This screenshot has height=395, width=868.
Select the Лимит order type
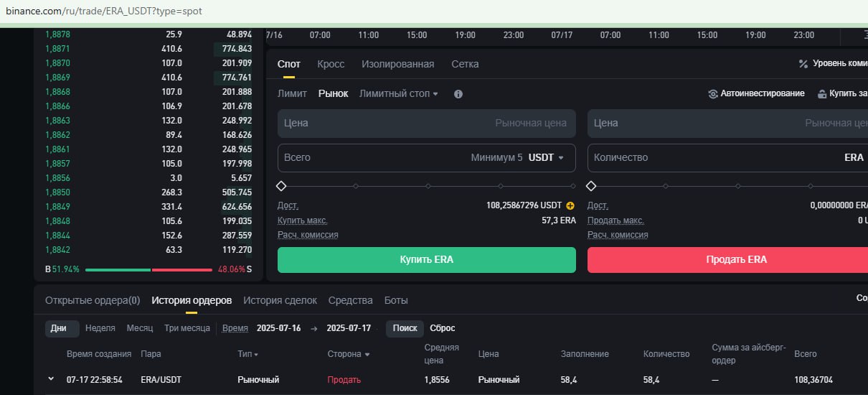292,94
